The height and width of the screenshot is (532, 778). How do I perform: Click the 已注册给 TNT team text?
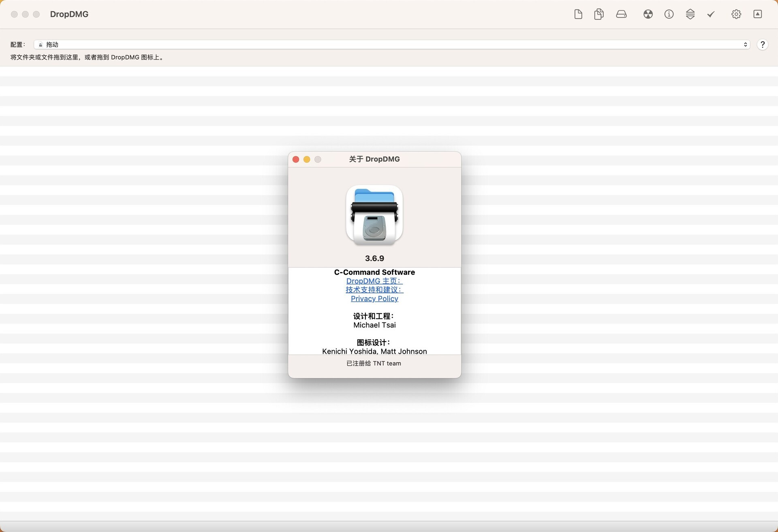pos(374,363)
